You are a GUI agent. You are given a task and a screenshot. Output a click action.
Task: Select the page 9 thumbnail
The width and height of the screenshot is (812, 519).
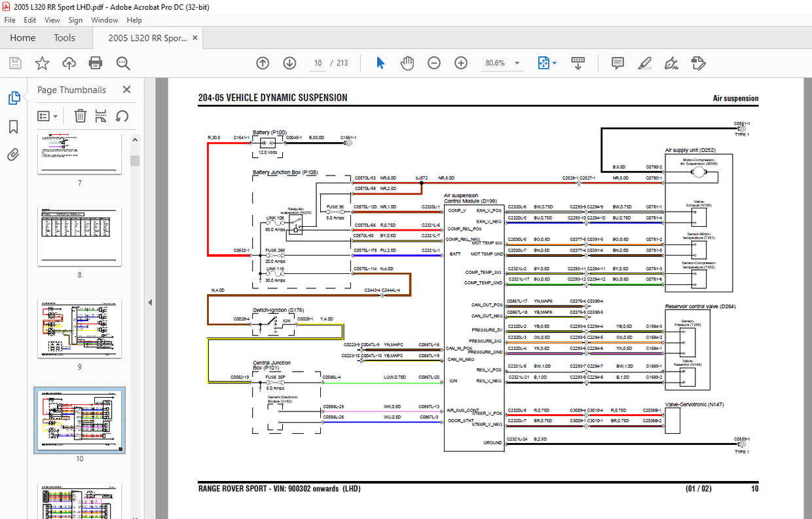coord(79,328)
